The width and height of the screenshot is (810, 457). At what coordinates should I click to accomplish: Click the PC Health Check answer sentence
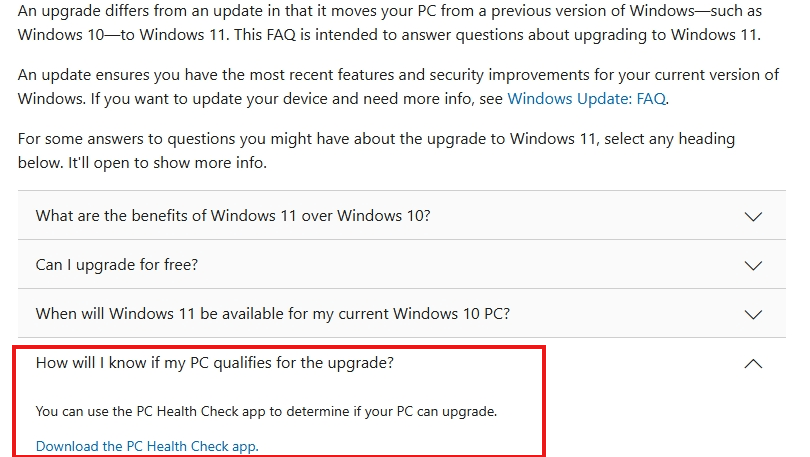266,412
